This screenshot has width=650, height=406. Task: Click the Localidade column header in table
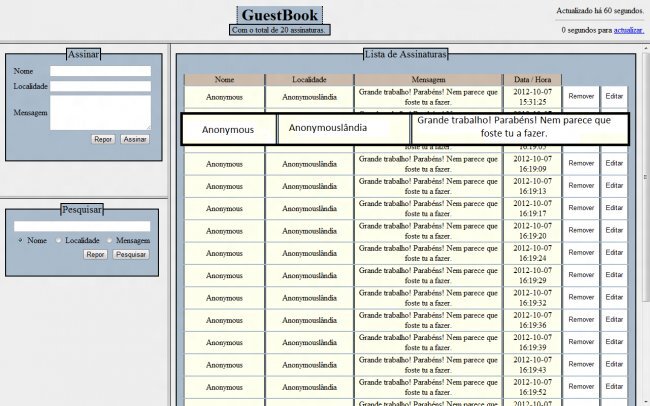tap(309, 80)
